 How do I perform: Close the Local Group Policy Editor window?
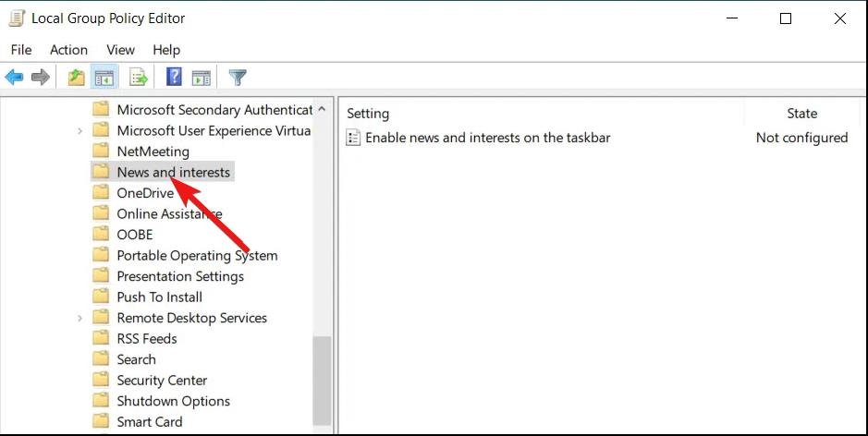coord(839,18)
